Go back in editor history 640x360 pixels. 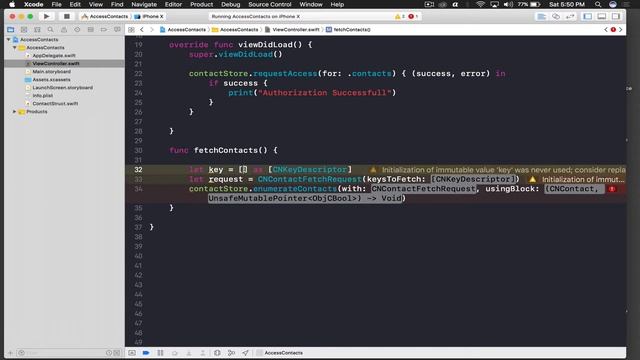(x=142, y=30)
